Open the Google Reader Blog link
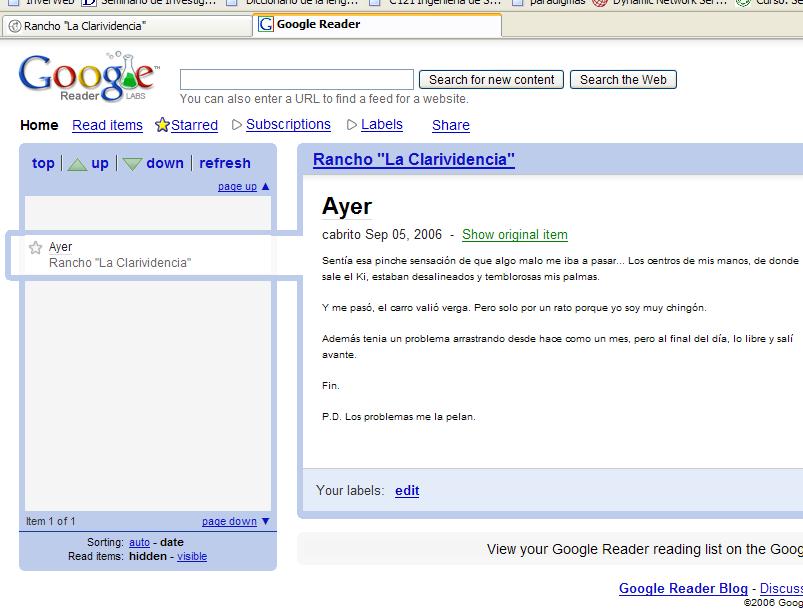The width and height of the screenshot is (803, 613). tap(683, 588)
